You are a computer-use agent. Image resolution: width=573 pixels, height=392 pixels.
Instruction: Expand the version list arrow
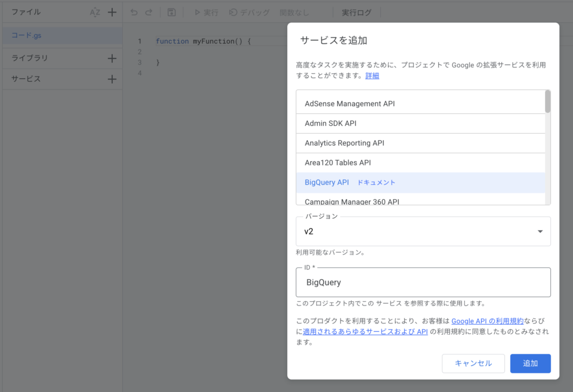(540, 232)
